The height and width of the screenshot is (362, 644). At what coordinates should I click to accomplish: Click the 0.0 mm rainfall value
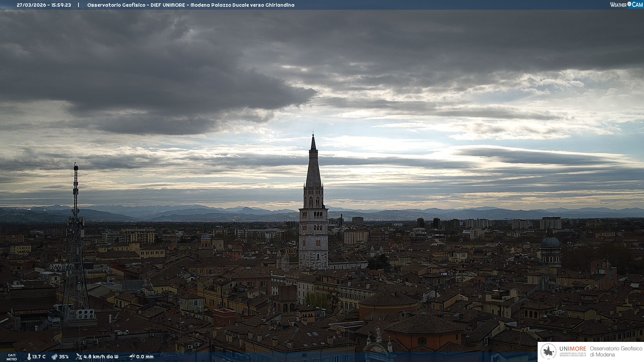tap(145, 357)
